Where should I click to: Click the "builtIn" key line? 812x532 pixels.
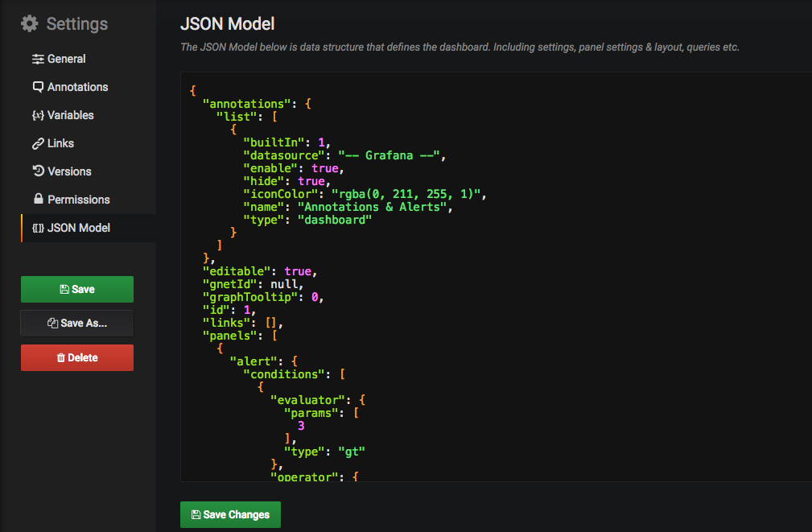pos(287,142)
